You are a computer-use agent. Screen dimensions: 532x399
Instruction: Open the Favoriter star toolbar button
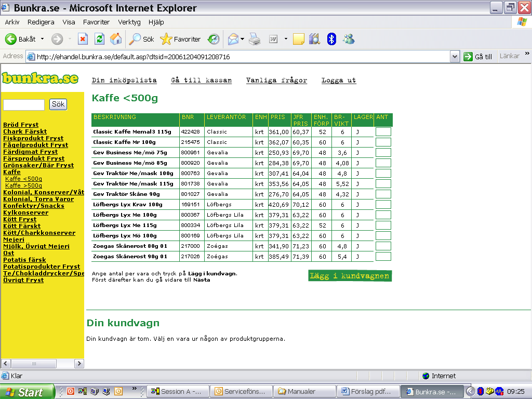click(x=180, y=39)
